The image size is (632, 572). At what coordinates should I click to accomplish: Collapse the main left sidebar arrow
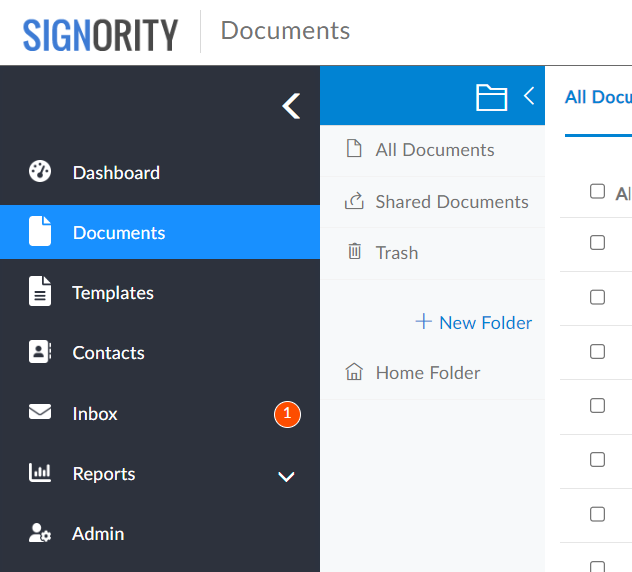tap(291, 105)
